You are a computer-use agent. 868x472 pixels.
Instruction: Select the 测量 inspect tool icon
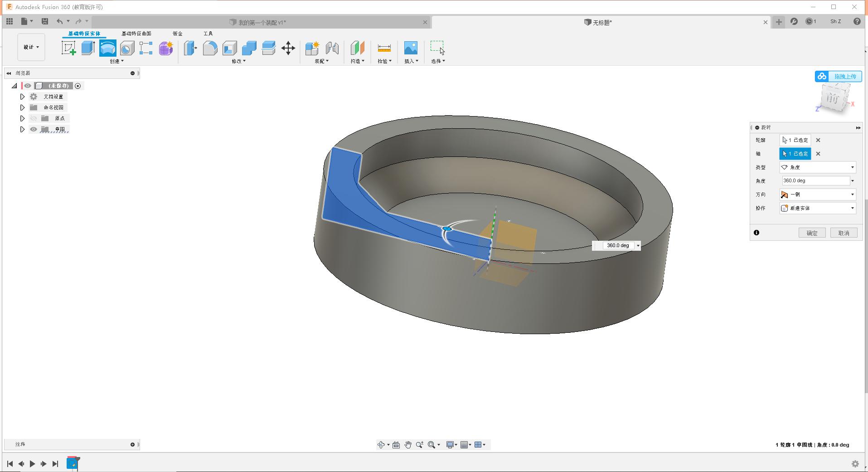click(384, 48)
